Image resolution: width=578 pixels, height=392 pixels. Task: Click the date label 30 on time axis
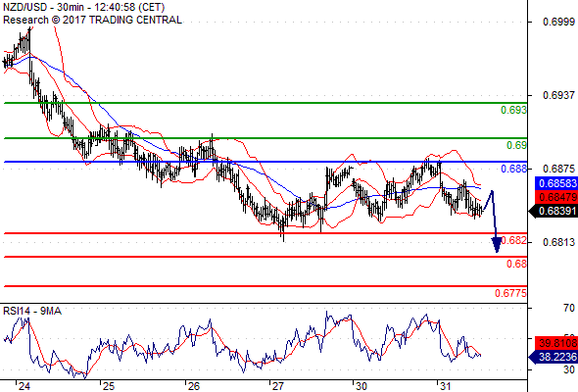pyautogui.click(x=361, y=386)
